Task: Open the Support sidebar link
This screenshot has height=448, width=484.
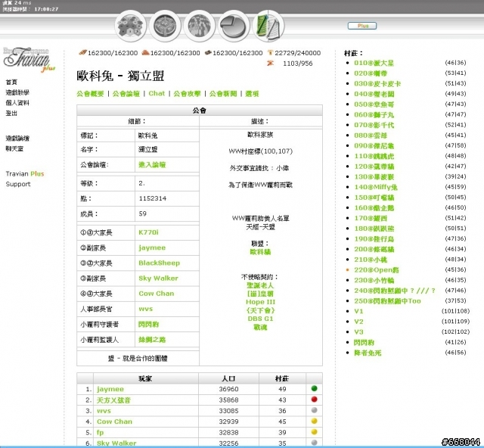Action: [18, 184]
